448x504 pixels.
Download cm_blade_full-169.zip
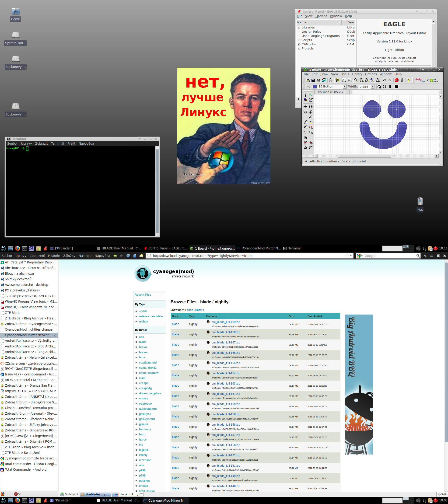[x=226, y=322]
